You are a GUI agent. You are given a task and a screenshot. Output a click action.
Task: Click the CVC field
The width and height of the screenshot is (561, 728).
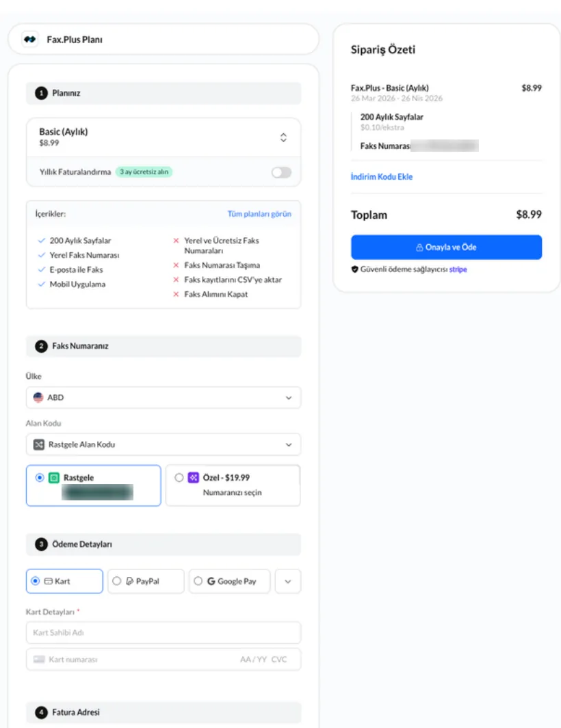279,659
